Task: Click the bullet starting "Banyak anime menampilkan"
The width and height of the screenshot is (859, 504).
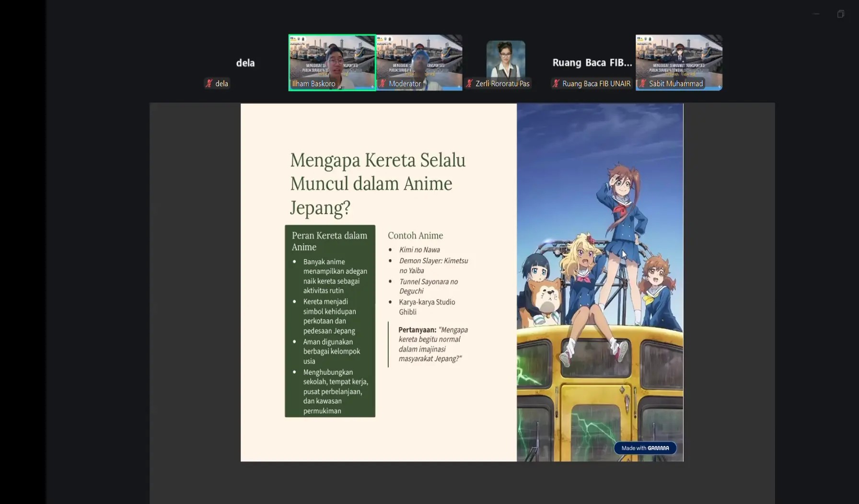Action: click(x=335, y=276)
